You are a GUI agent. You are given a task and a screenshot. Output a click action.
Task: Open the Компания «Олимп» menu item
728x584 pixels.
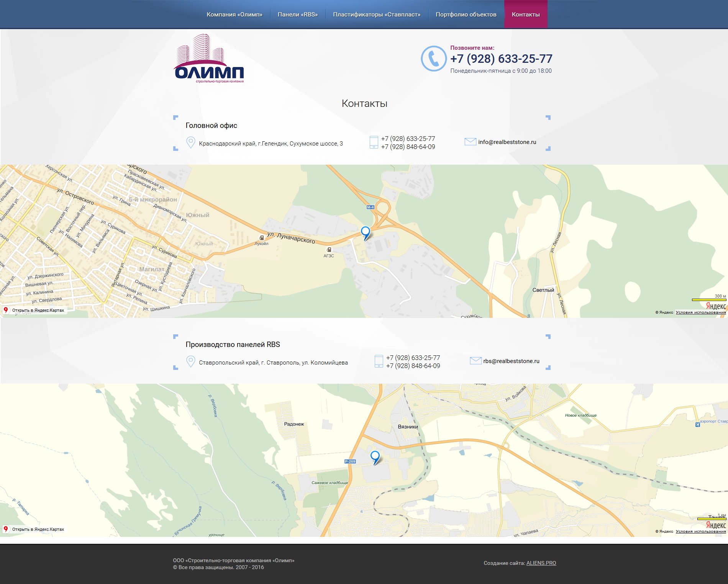[x=234, y=14]
